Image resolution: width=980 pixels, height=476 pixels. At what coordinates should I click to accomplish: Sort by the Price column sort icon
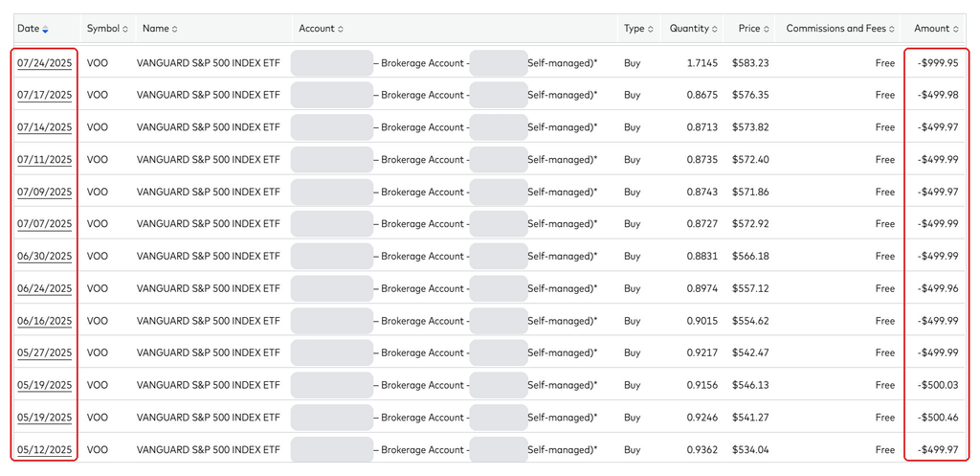[x=767, y=29]
